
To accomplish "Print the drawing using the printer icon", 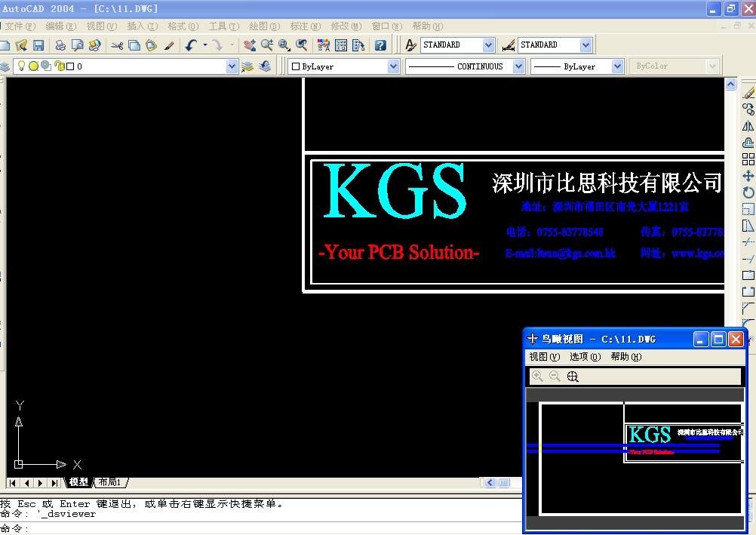I will pyautogui.click(x=60, y=45).
